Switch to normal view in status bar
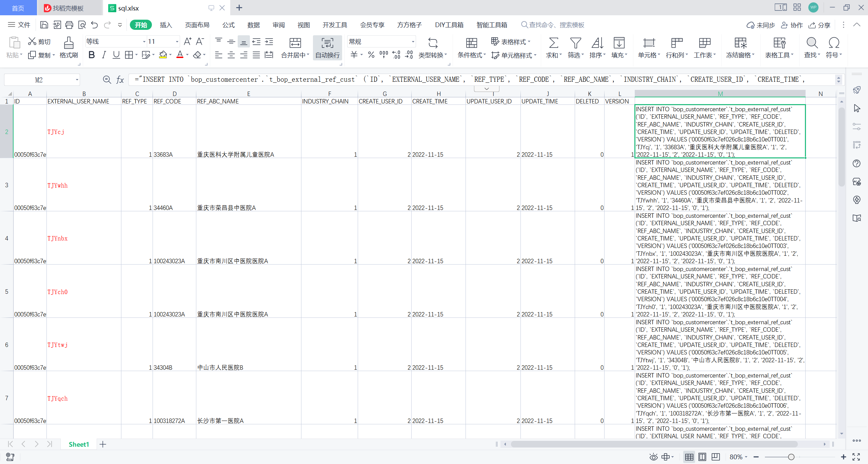Image resolution: width=868 pixels, height=464 pixels. (x=689, y=457)
